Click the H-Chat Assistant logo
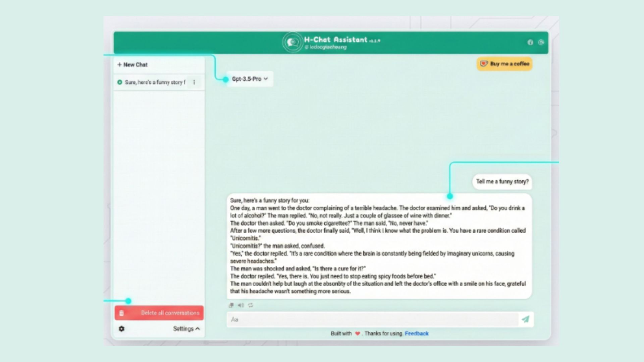644x362 pixels. pos(292,43)
